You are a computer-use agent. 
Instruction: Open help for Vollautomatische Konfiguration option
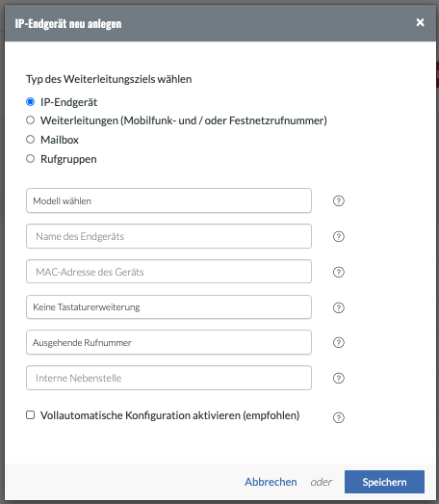point(339,417)
